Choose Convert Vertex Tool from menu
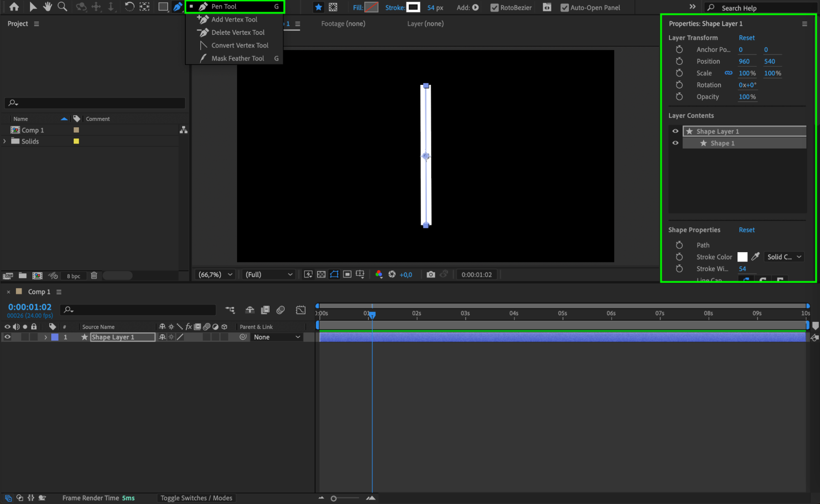820x504 pixels. click(x=240, y=45)
